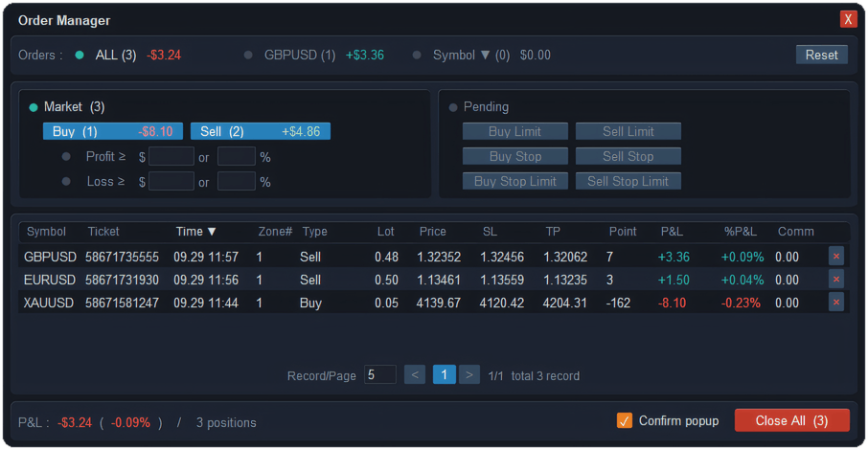Click the 'total 3 record' text

pos(545,376)
